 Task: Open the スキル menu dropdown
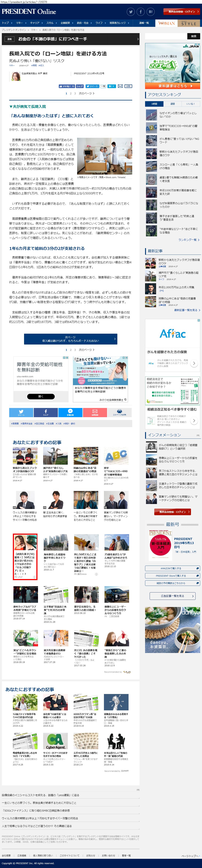point(51,23)
